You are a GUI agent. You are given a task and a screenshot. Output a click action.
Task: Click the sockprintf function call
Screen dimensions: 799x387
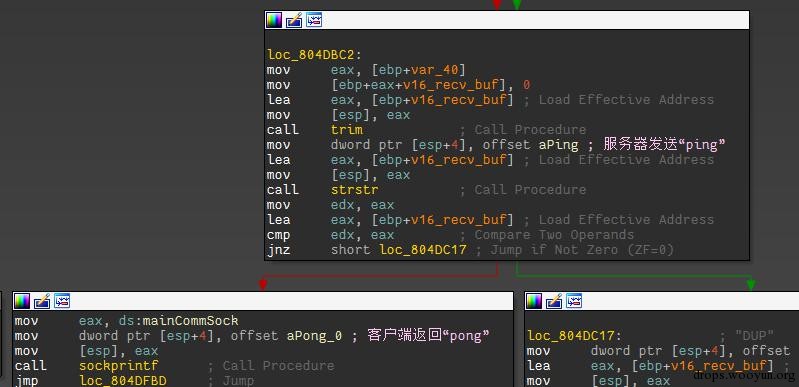point(119,366)
